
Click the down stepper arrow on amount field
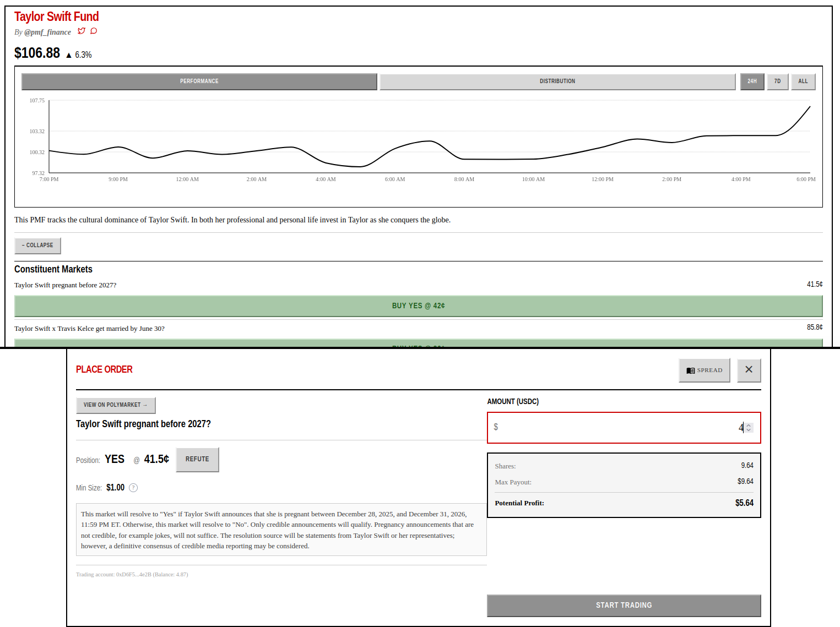pos(749,430)
